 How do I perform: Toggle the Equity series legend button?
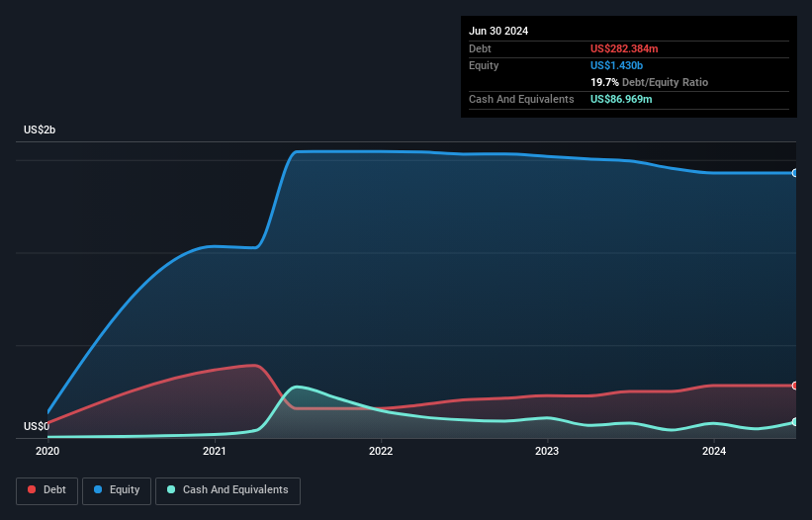point(117,490)
